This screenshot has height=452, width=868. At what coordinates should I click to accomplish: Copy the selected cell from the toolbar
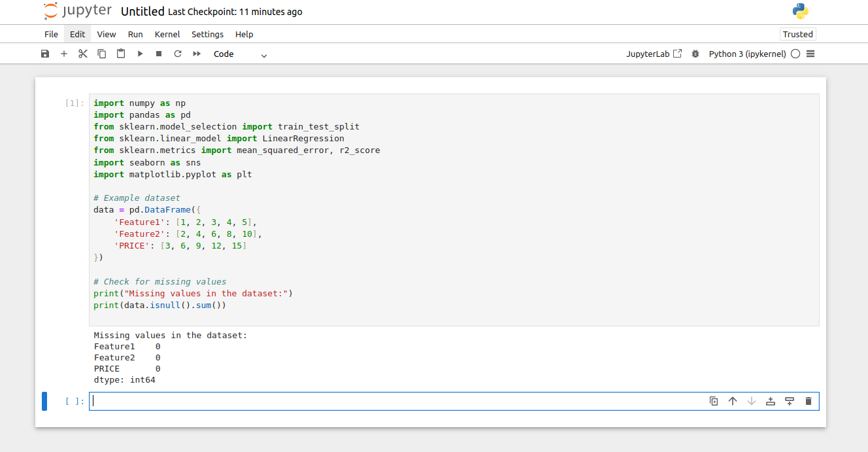tap(102, 54)
